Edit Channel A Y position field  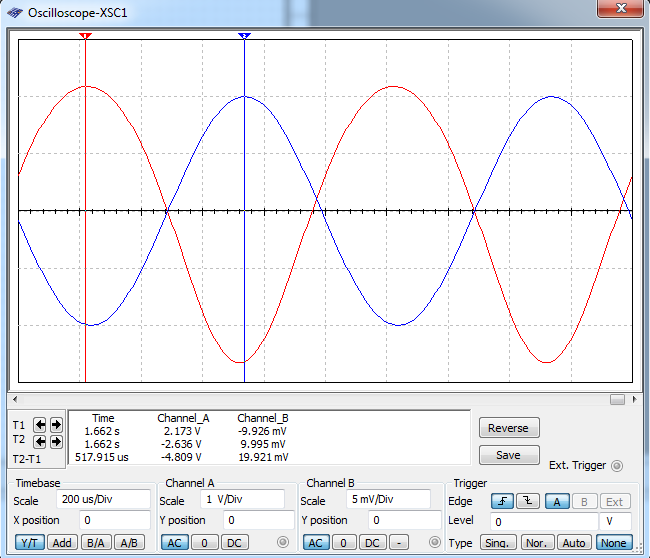tap(259, 520)
